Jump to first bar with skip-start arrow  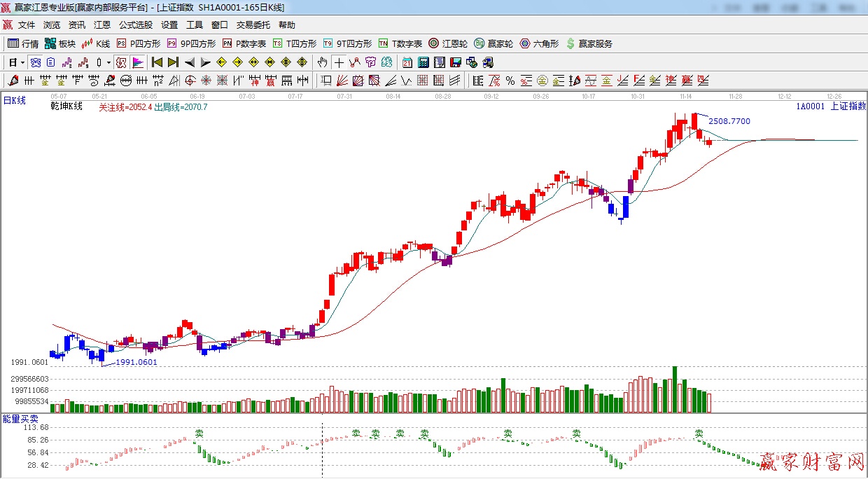pyautogui.click(x=157, y=62)
